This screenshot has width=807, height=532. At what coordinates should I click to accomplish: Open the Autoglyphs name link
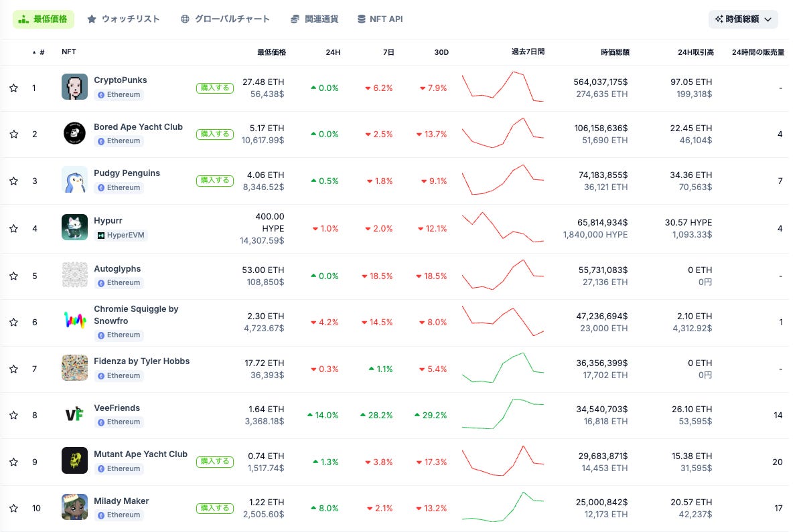[x=117, y=269]
